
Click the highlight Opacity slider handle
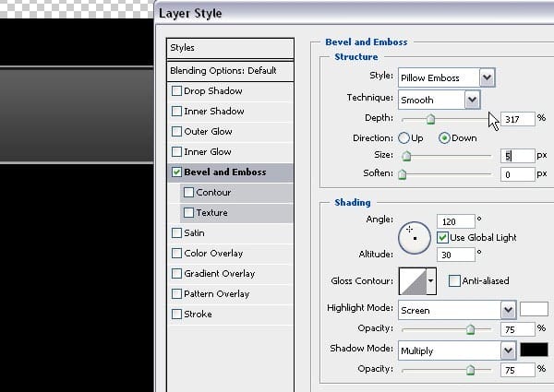(x=470, y=329)
